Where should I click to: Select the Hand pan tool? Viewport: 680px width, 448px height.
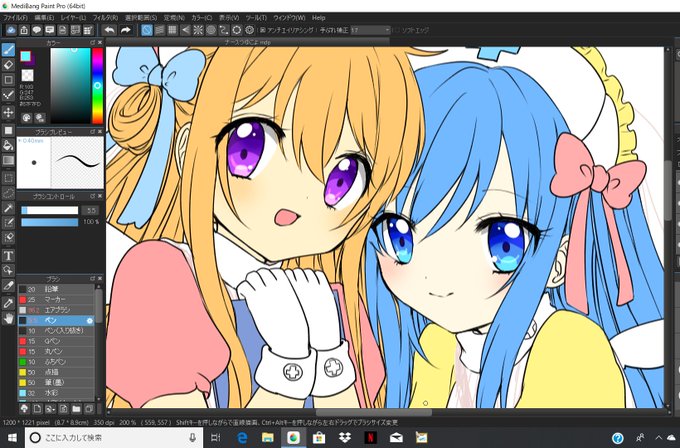coord(8,318)
